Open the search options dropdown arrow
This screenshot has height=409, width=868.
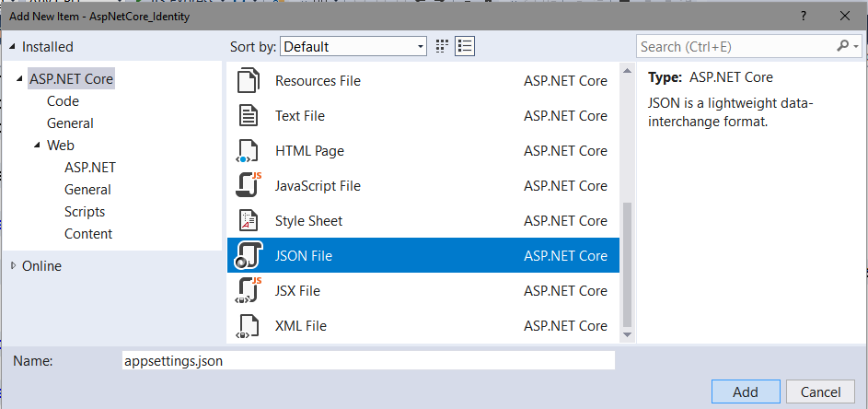857,47
